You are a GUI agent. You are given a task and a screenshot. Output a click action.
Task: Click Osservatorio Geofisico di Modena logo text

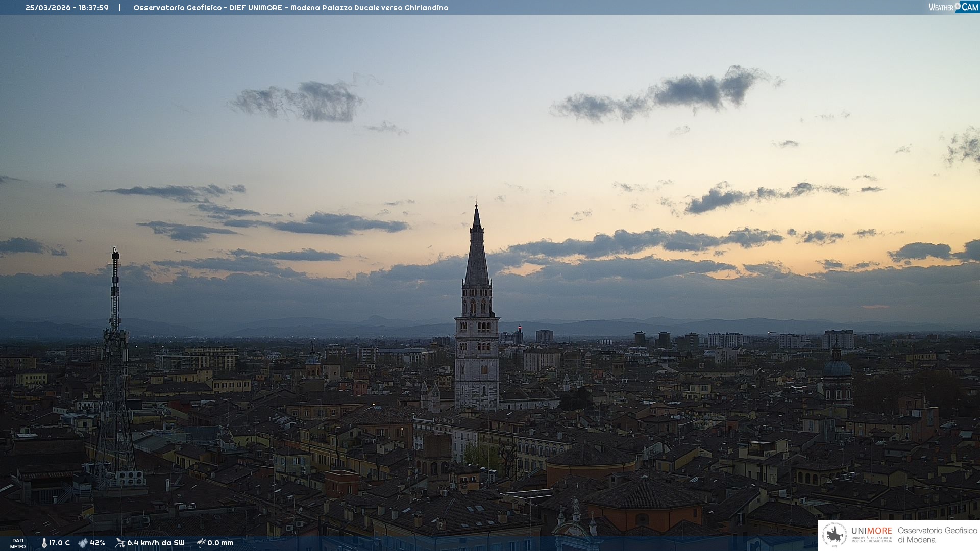pyautogui.click(x=937, y=535)
